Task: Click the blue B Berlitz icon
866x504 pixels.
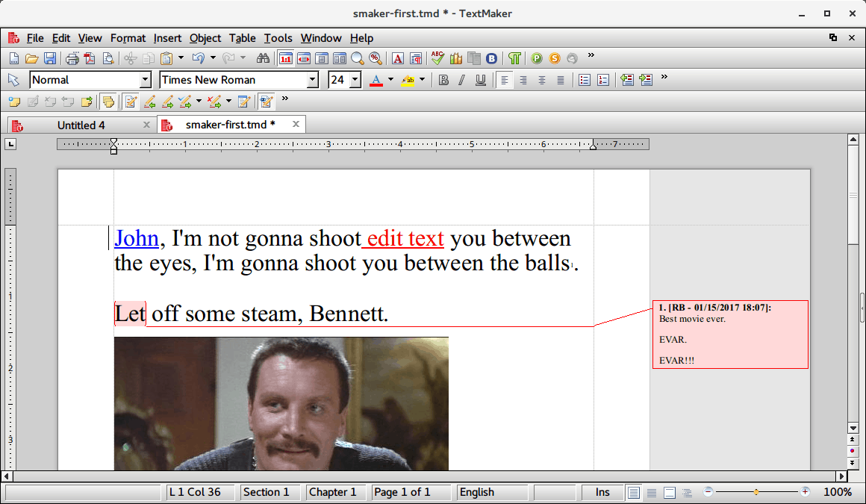Action: 491,58
